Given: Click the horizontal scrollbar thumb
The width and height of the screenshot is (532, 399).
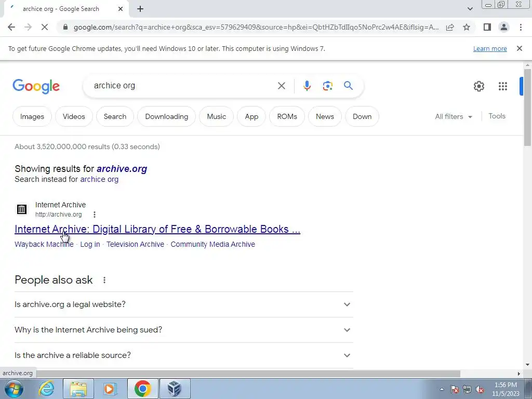Looking at the screenshot, I should coord(248,374).
